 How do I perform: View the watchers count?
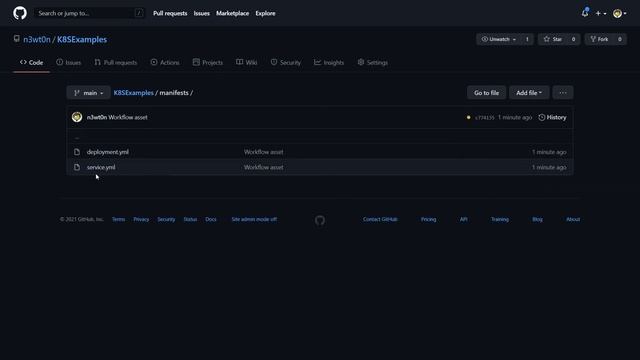[x=527, y=39]
